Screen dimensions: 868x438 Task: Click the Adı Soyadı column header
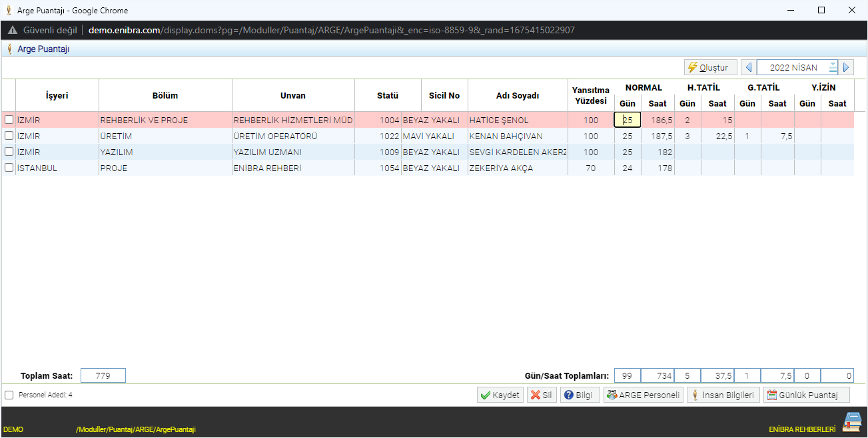point(517,95)
